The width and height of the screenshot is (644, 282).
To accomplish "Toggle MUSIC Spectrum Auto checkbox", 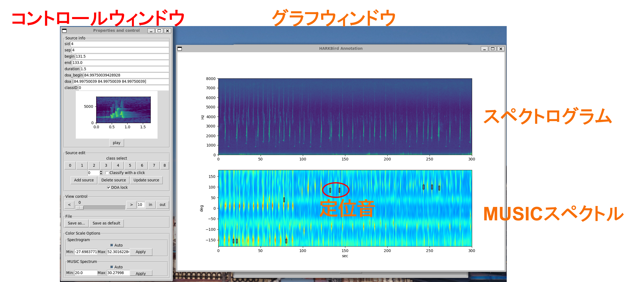I will [112, 267].
